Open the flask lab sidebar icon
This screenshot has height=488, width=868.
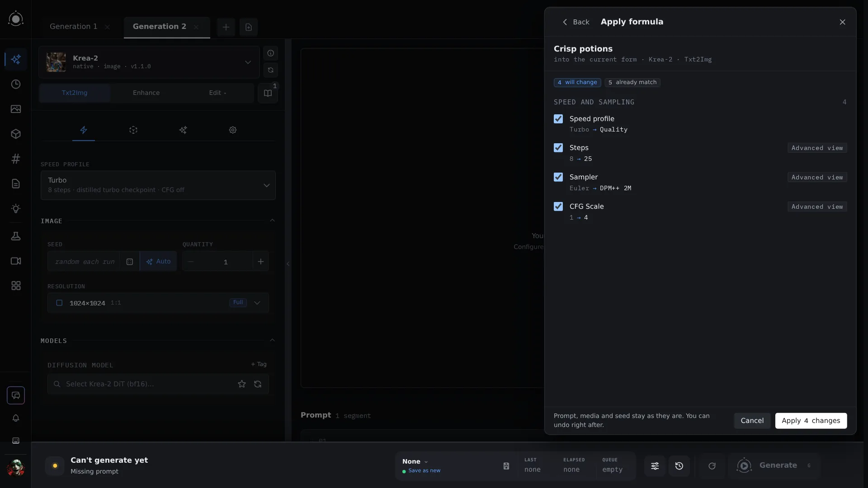coord(16,236)
